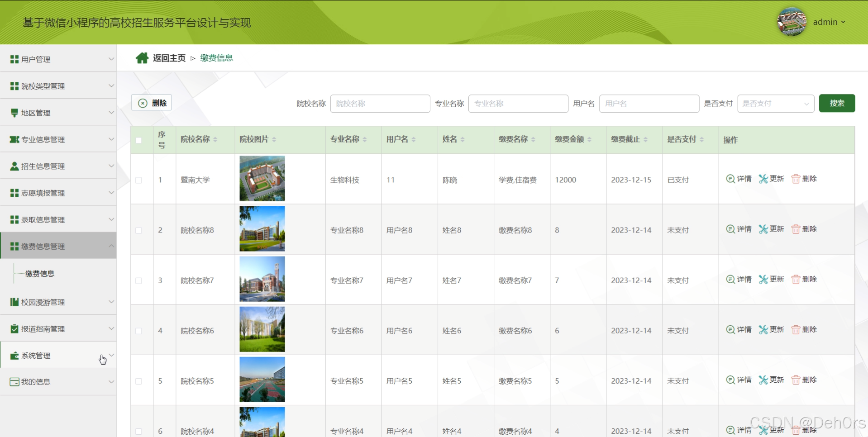868x437 pixels.
Task: Check the box for row 院校名称6
Action: 138,331
